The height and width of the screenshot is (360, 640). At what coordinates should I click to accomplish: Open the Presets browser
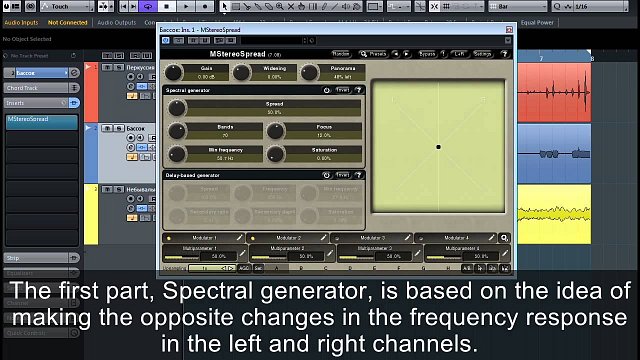click(373, 54)
